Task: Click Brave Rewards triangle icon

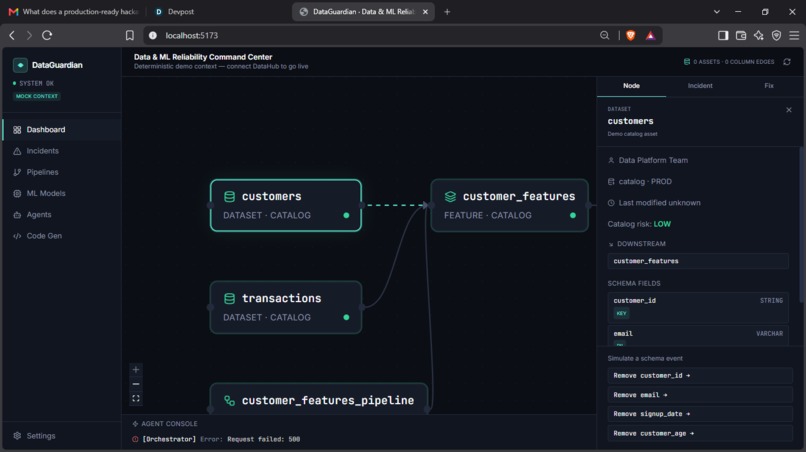Action: point(651,35)
